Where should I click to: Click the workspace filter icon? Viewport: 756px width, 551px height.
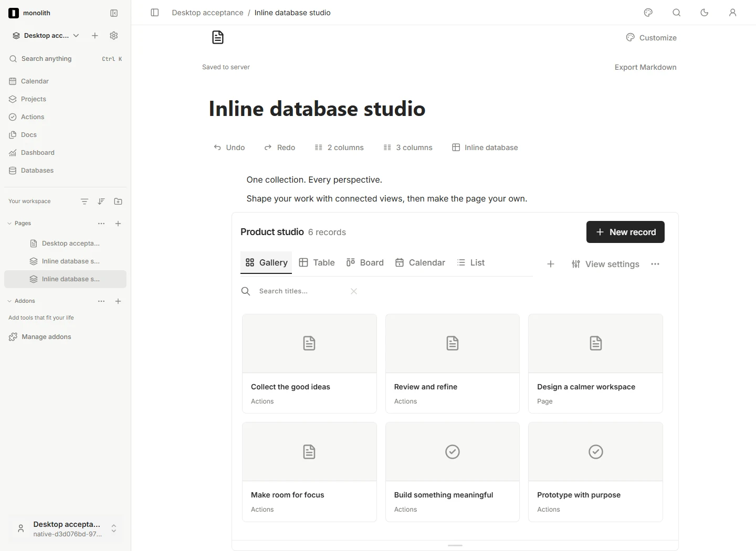[x=85, y=202]
